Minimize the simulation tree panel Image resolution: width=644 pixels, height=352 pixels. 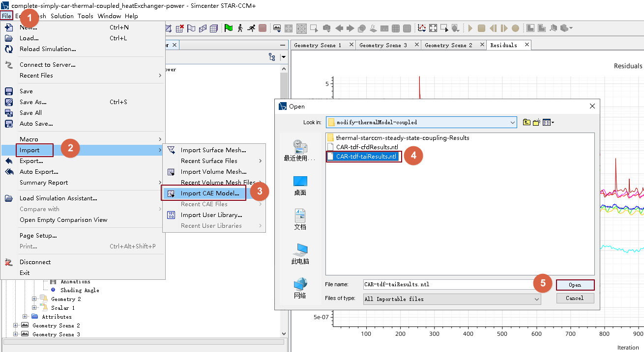click(283, 45)
